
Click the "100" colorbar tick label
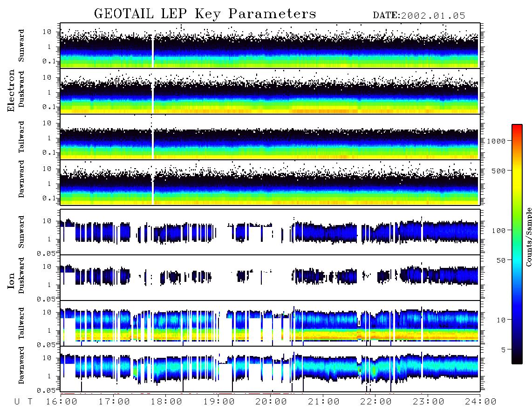tap(499, 231)
